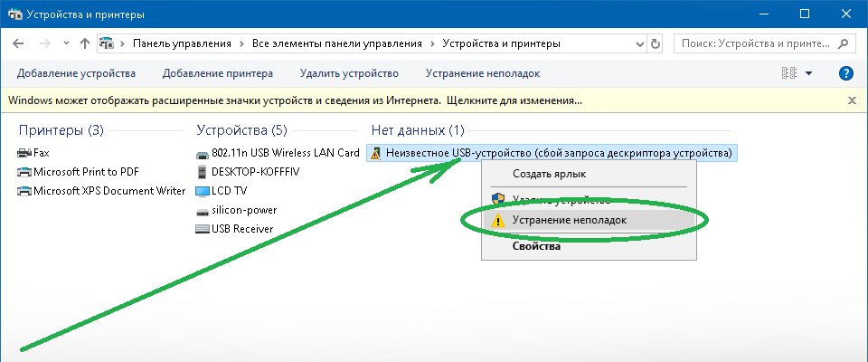Viewport: 868px width, 362px height.
Task: Click title bar Devices and Printers icon
Action: 14,14
